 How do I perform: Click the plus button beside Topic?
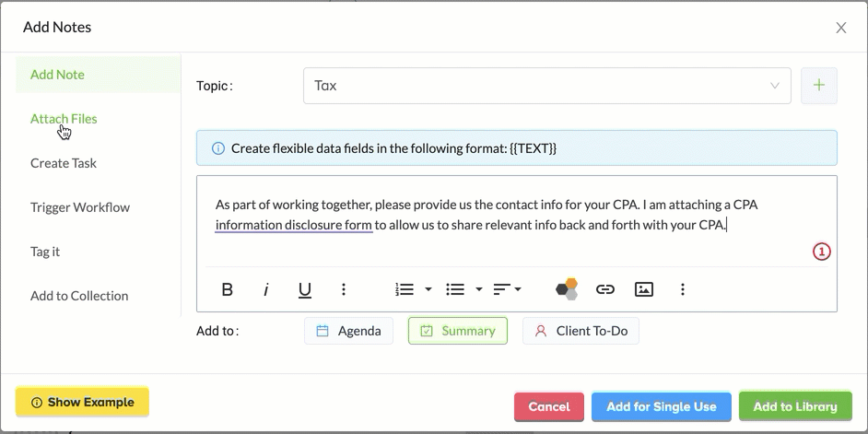pyautogui.click(x=819, y=86)
